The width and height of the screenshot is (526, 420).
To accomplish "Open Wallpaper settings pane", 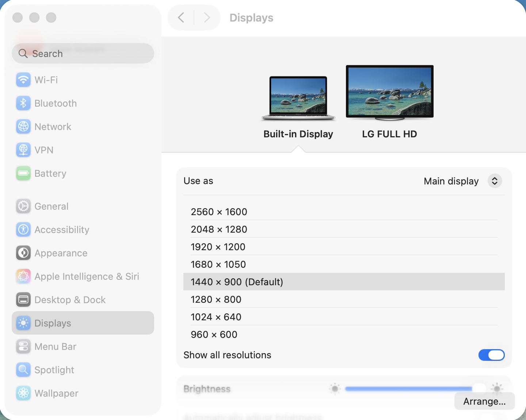I will [x=83, y=393].
